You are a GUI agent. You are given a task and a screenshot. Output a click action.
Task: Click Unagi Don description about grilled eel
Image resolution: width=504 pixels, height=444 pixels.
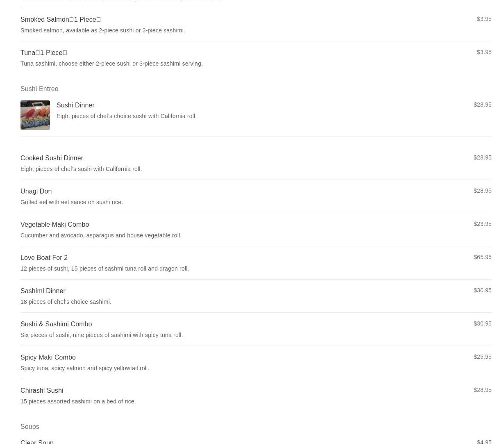72,202
